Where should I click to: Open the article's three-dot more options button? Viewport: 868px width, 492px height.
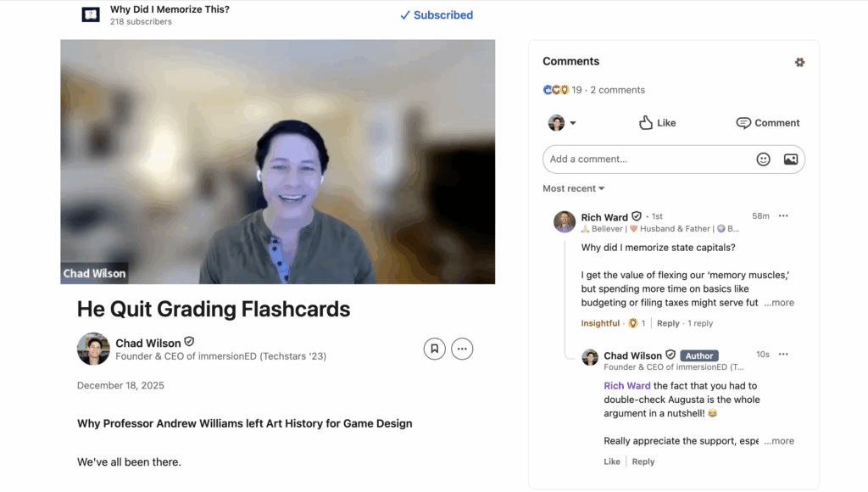[462, 349]
